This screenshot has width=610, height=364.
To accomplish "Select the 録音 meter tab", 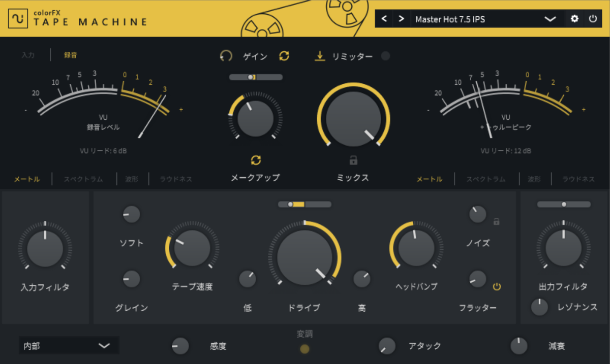I will (71, 55).
